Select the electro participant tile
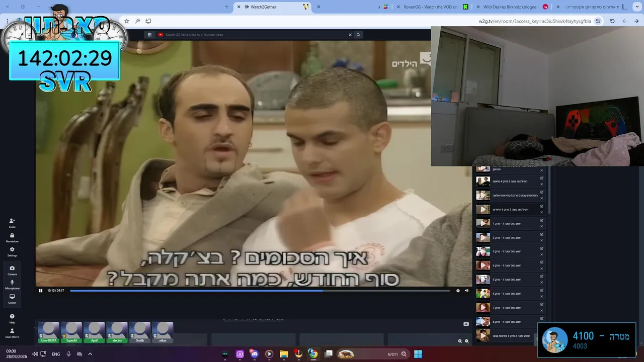This screenshot has height=362, width=644. point(117,333)
